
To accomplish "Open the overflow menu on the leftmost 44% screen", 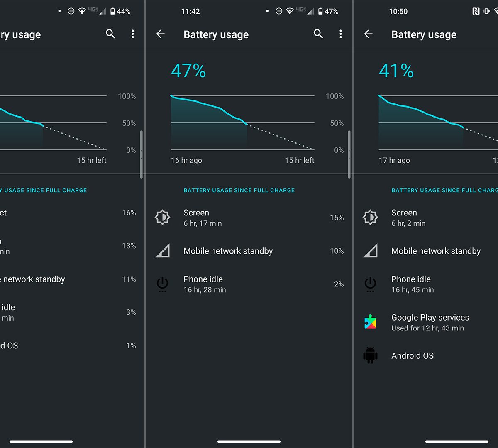I will [133, 34].
